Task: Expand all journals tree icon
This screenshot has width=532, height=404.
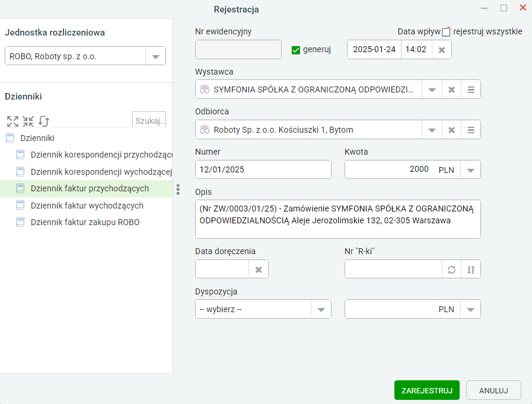Action: pos(12,121)
